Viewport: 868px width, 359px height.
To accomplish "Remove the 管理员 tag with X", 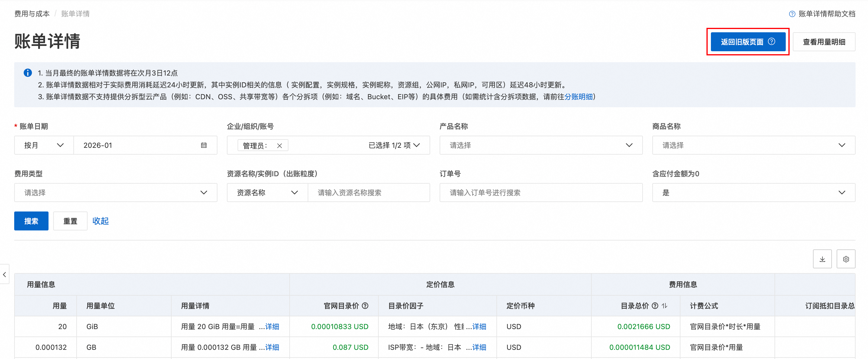I will click(279, 146).
